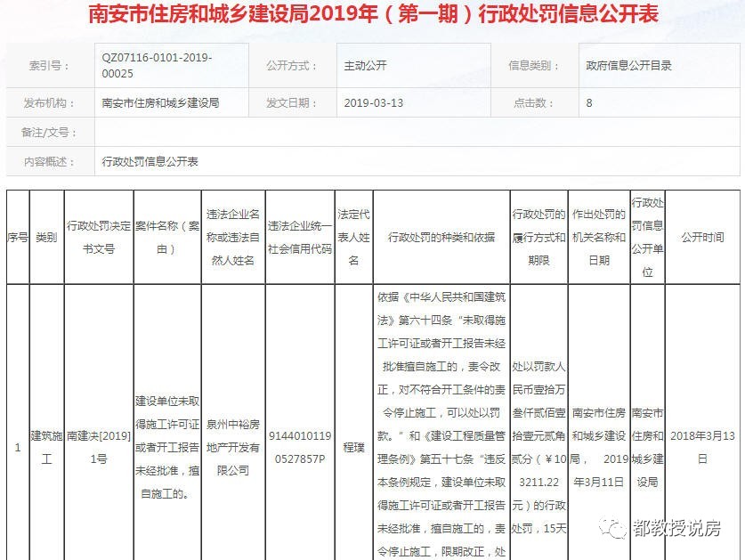Click the publisher 南安市住房和城乡建设局 cell
Screen dimensions: 745x560
click(164, 101)
